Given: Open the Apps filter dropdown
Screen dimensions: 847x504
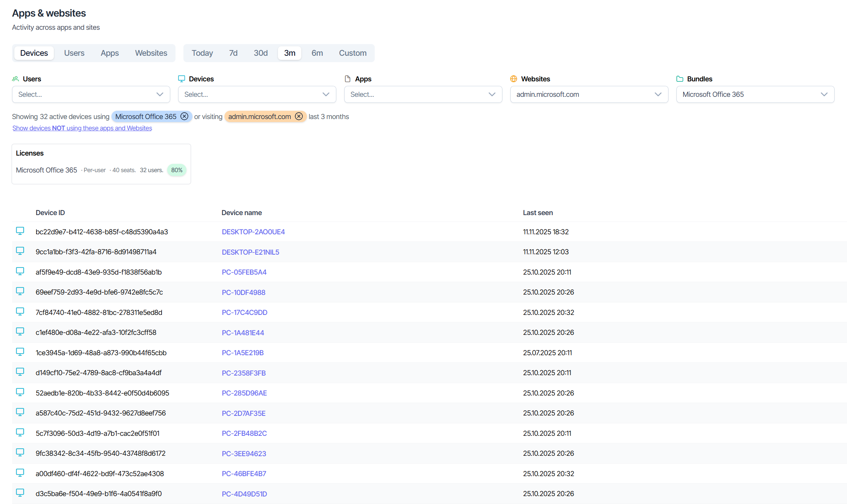Looking at the screenshot, I should click(x=423, y=94).
